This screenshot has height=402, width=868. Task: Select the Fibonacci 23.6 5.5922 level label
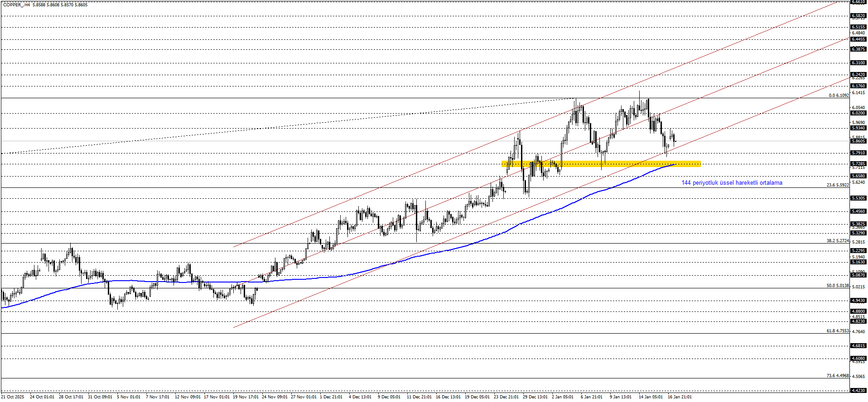click(x=837, y=185)
